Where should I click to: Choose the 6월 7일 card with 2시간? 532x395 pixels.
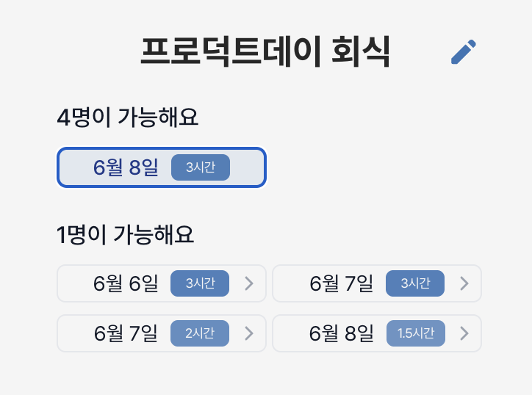tap(162, 333)
